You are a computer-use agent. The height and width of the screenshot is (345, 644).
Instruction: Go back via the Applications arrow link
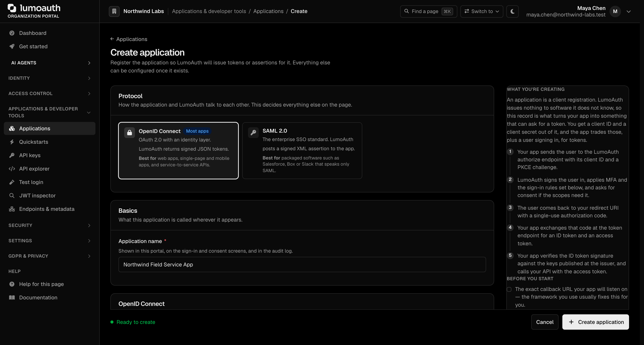coord(129,39)
